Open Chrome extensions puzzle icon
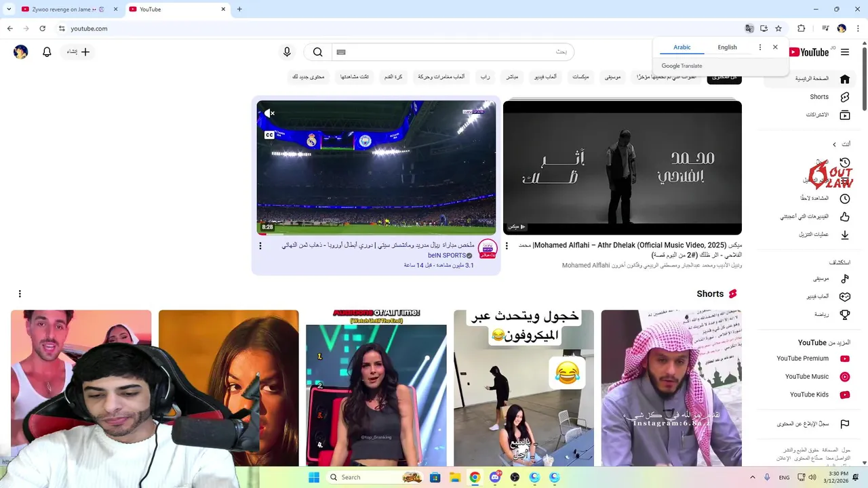This screenshot has height=488, width=868. coord(802,28)
